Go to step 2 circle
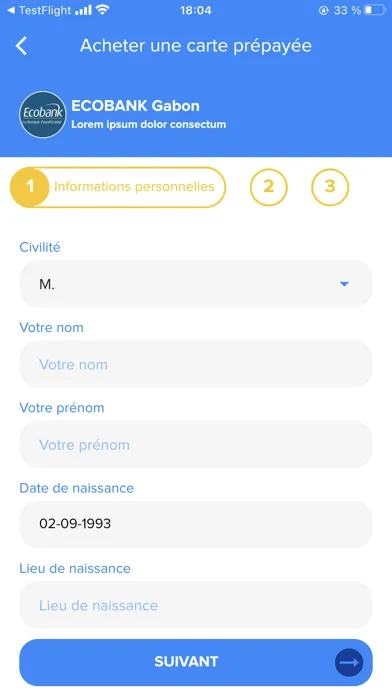Screen dimensions: 392x696 [269, 187]
